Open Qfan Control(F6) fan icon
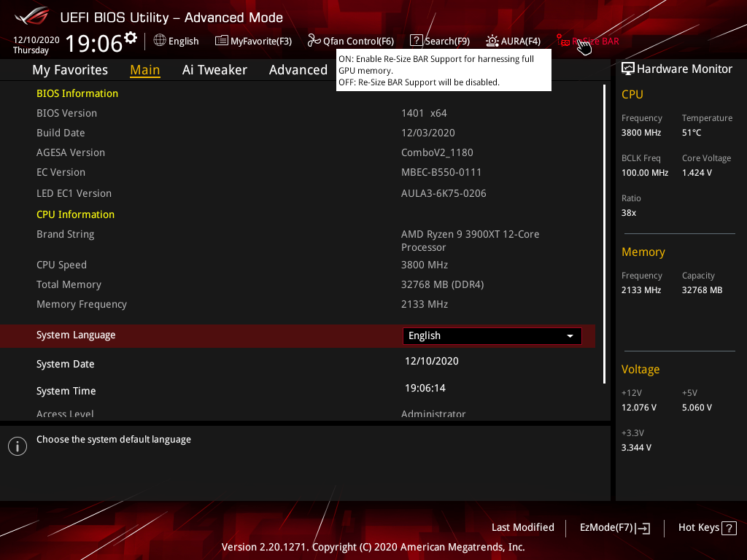The height and width of the screenshot is (560, 747). point(314,41)
